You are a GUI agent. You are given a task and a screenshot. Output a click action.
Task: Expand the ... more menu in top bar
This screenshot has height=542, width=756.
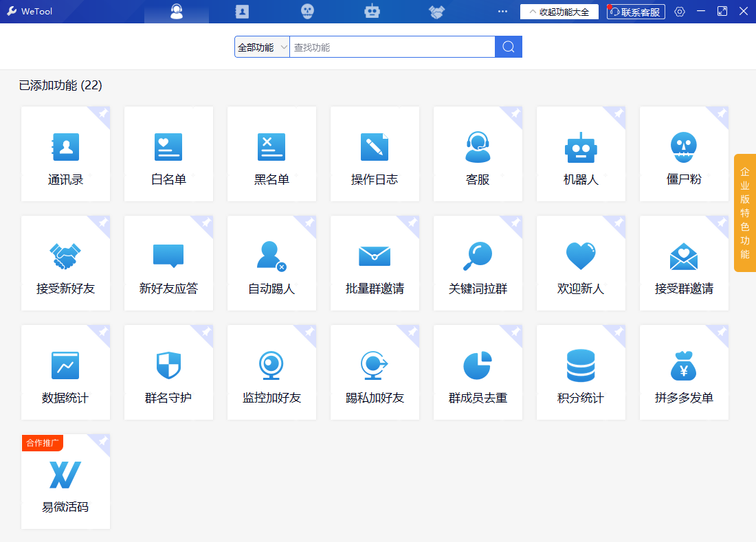(x=502, y=11)
